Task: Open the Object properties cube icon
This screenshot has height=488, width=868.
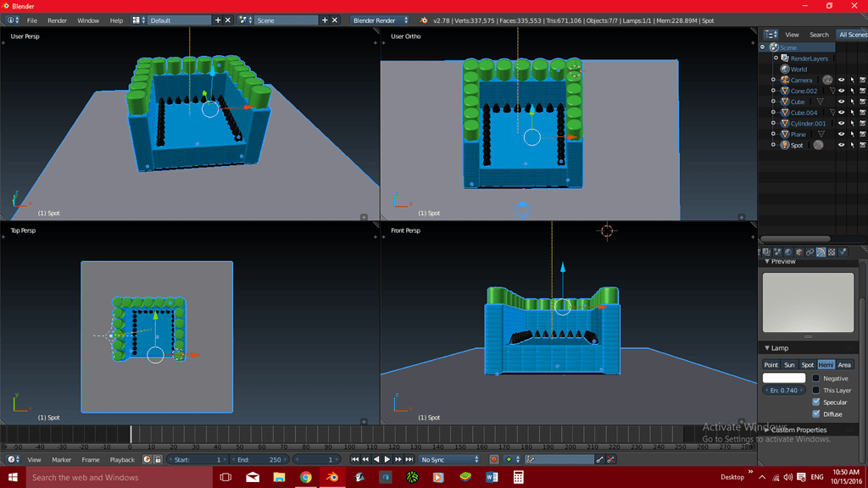Action: (x=798, y=252)
